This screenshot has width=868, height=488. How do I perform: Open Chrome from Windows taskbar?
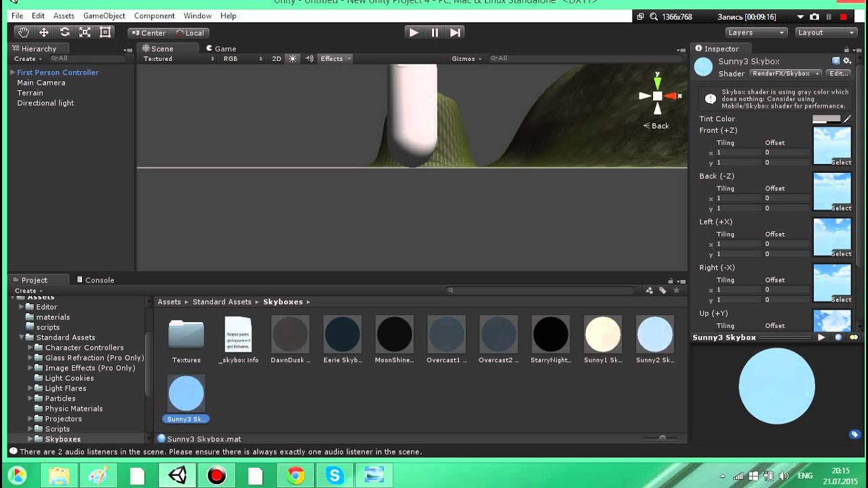[294, 476]
